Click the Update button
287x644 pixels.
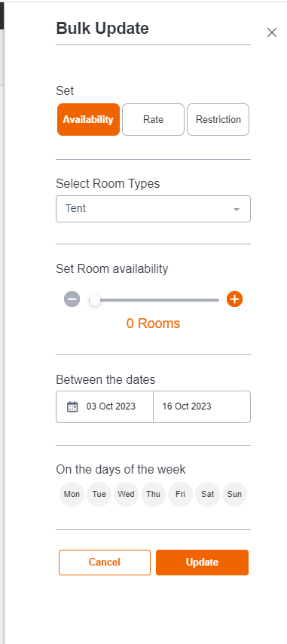click(x=202, y=563)
